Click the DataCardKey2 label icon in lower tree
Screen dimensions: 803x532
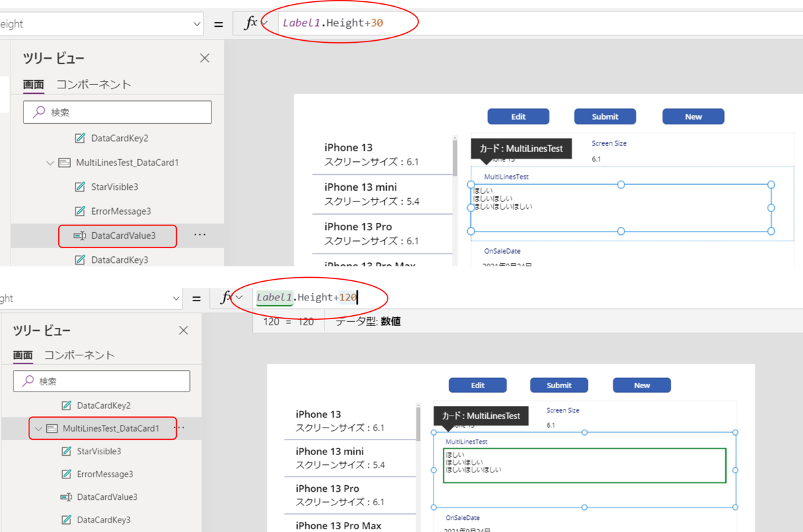(x=66, y=406)
